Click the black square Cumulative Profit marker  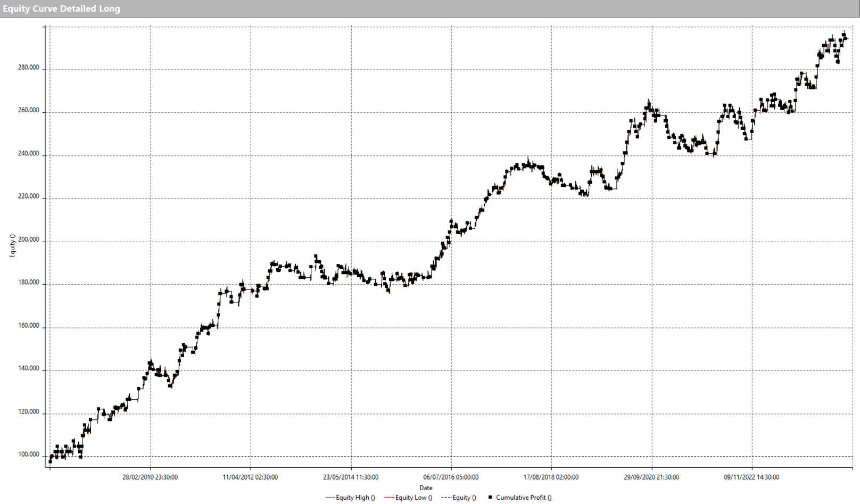490,497
